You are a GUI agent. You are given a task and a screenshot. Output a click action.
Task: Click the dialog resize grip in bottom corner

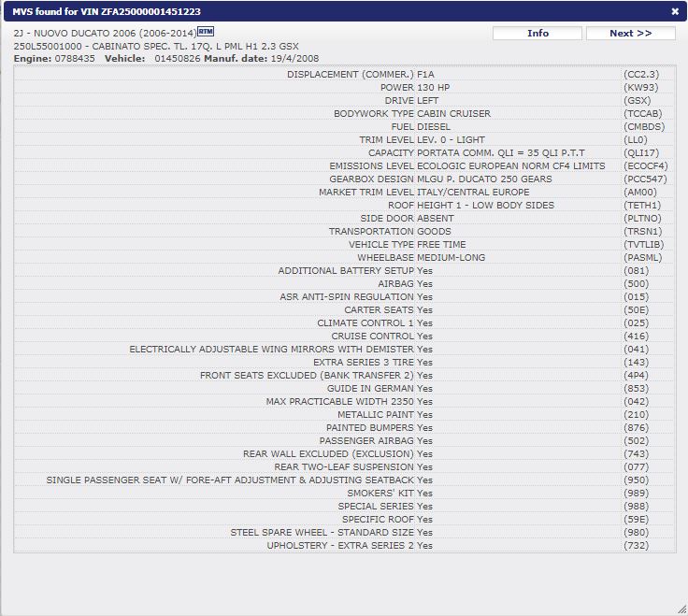(x=681, y=609)
